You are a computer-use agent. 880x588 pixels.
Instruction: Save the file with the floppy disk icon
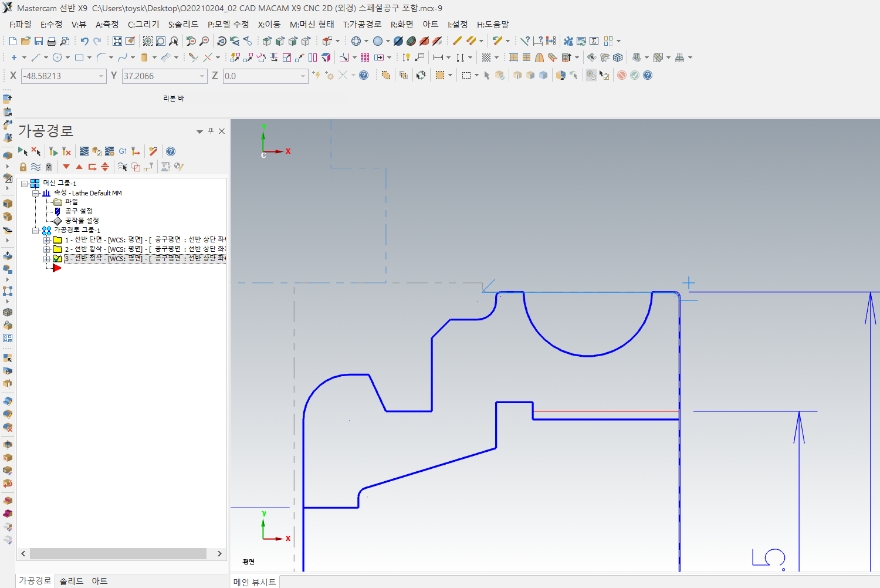[39, 41]
